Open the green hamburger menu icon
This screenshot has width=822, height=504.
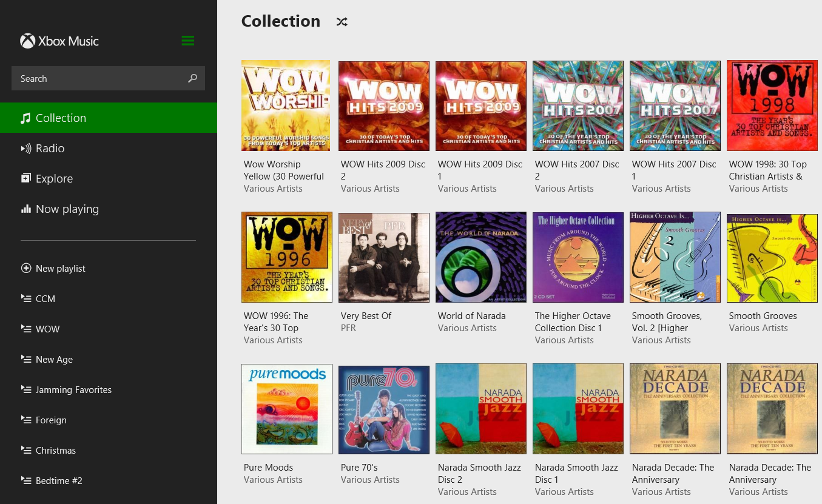pos(188,41)
